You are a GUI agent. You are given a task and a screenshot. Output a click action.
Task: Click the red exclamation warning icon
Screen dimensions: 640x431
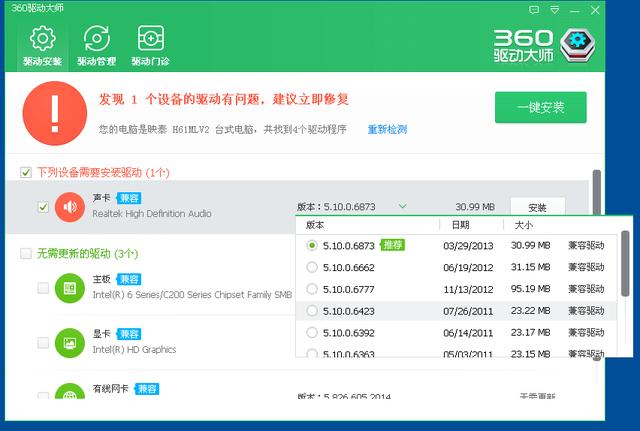[55, 113]
